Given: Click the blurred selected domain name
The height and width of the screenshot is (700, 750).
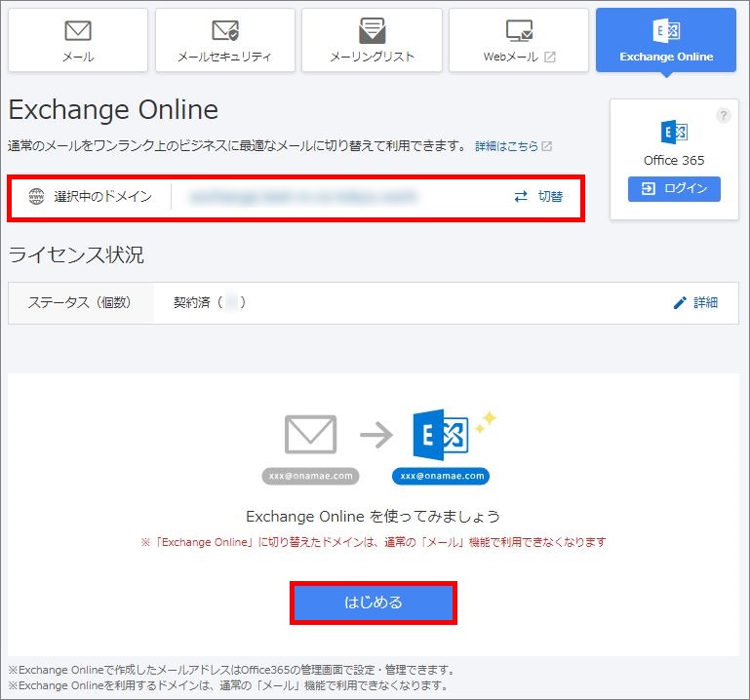Looking at the screenshot, I should 302,197.
